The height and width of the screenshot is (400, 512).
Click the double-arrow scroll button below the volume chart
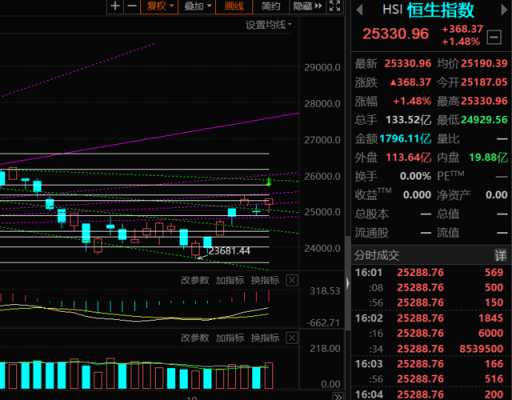point(338,397)
